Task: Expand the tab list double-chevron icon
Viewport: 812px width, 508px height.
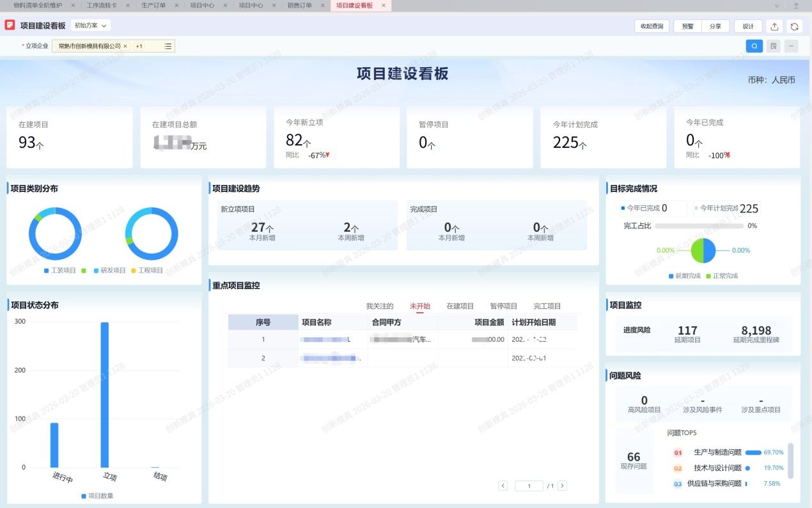Action: tap(776, 5)
